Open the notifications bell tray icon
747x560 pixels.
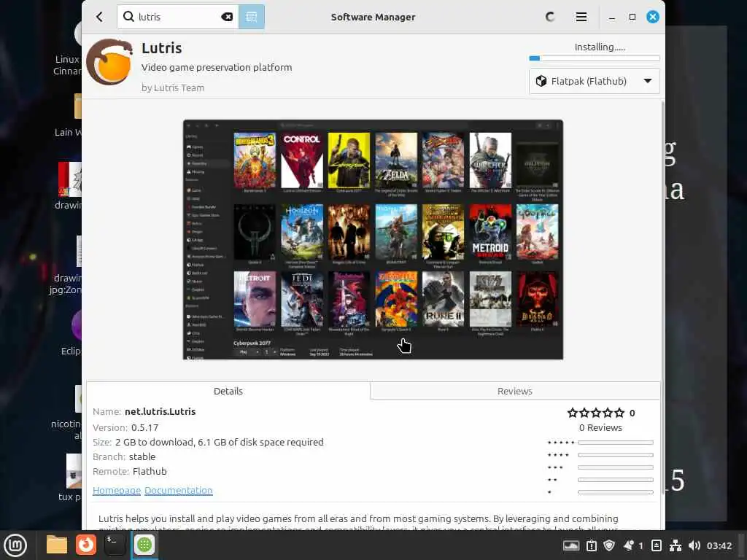coord(629,545)
